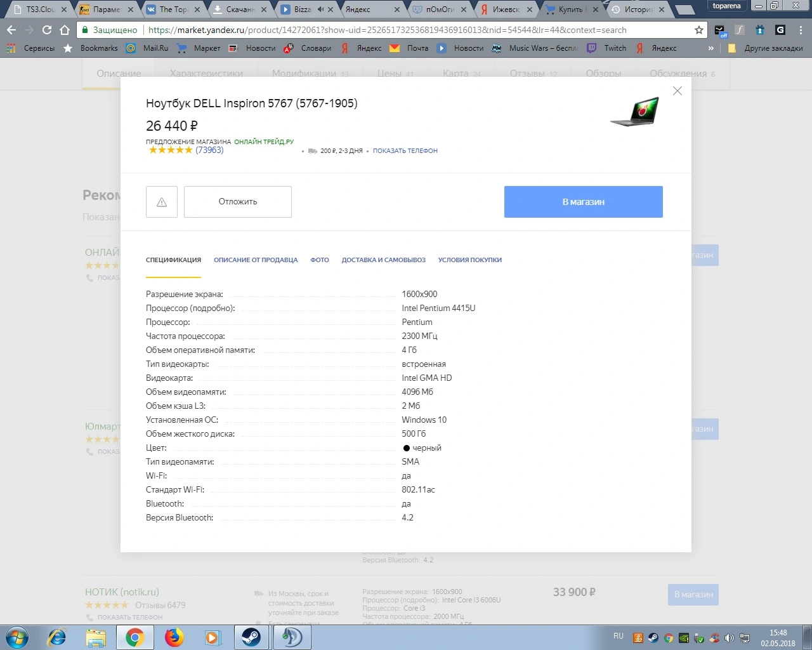Click the five-star shop rating
This screenshot has width=812, height=650.
point(171,150)
